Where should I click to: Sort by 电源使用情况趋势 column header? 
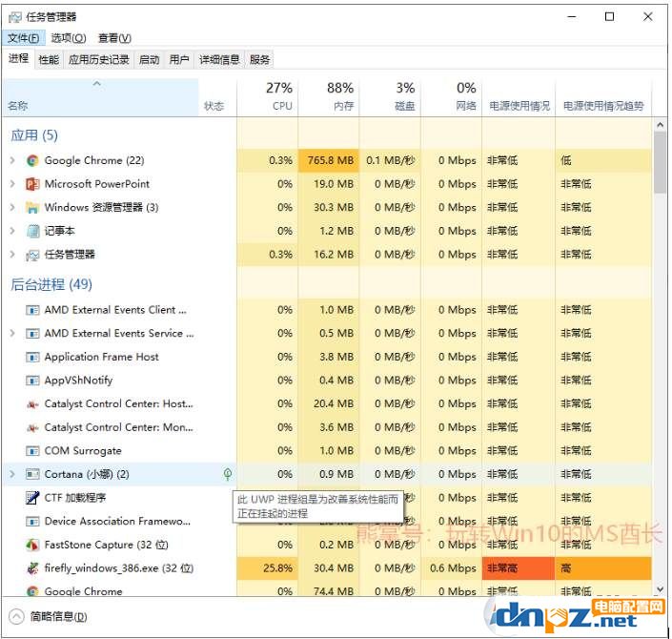603,97
